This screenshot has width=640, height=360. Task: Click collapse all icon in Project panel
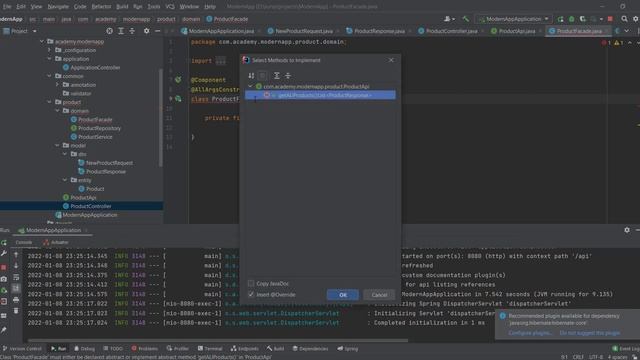click(132, 31)
